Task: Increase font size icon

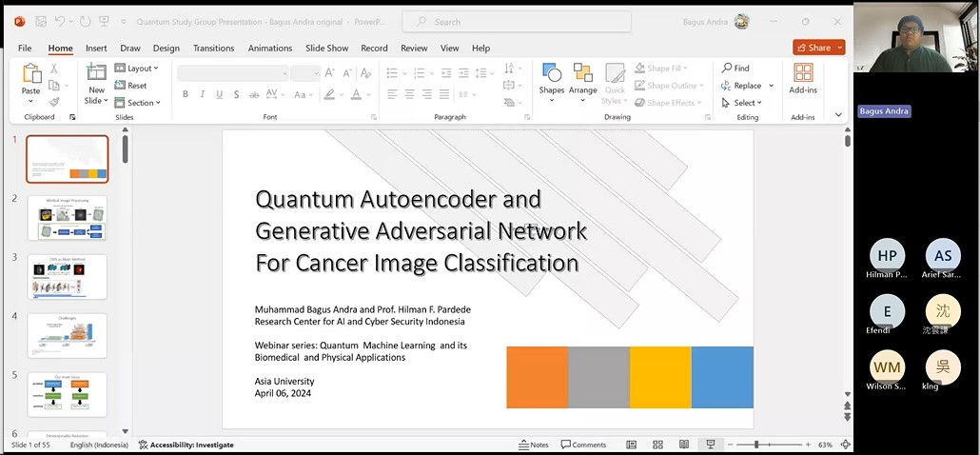Action: point(330,73)
